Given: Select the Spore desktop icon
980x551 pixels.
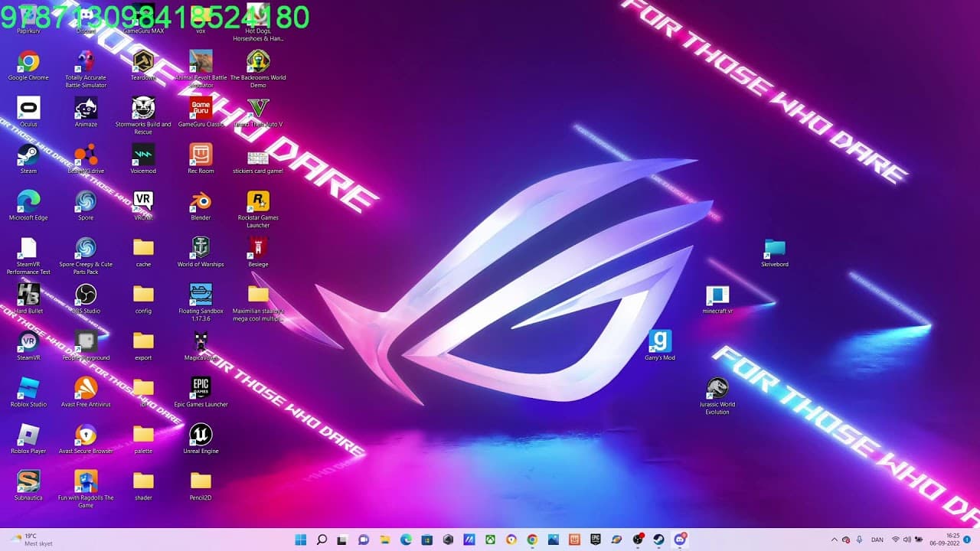Looking at the screenshot, I should tap(86, 206).
